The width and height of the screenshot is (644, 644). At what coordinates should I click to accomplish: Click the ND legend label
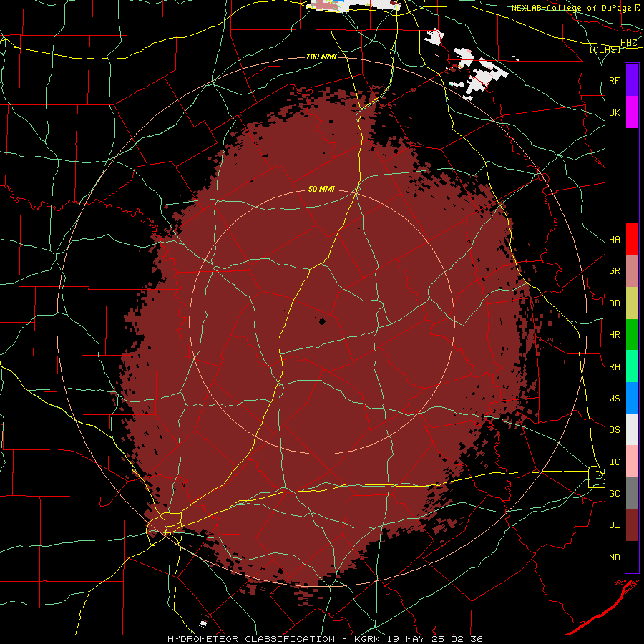tap(614, 557)
